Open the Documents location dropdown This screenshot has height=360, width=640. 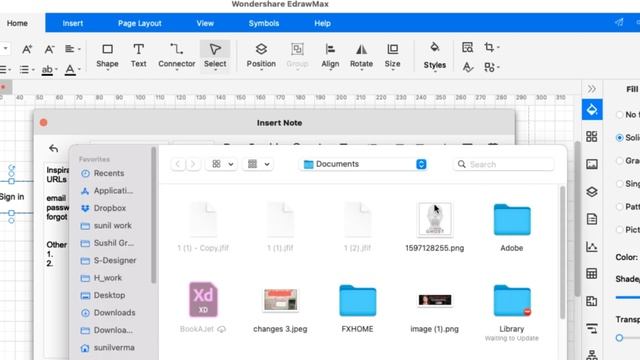363,164
